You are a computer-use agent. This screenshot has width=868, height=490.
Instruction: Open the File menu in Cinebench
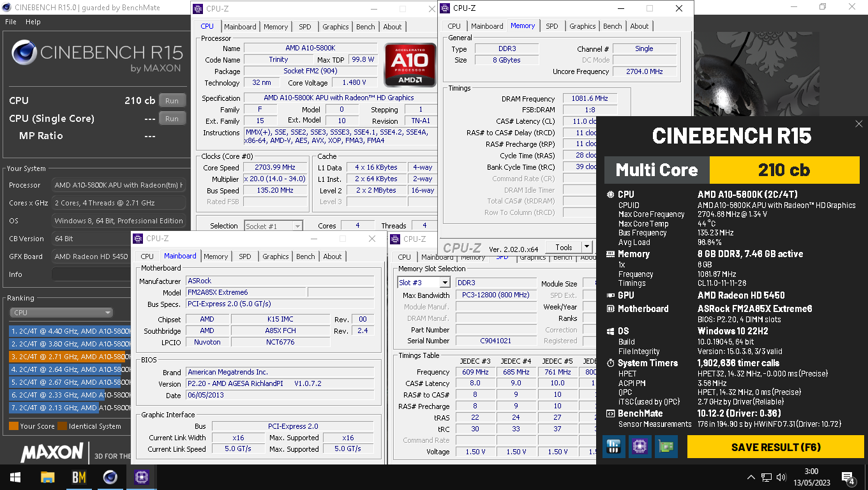11,22
